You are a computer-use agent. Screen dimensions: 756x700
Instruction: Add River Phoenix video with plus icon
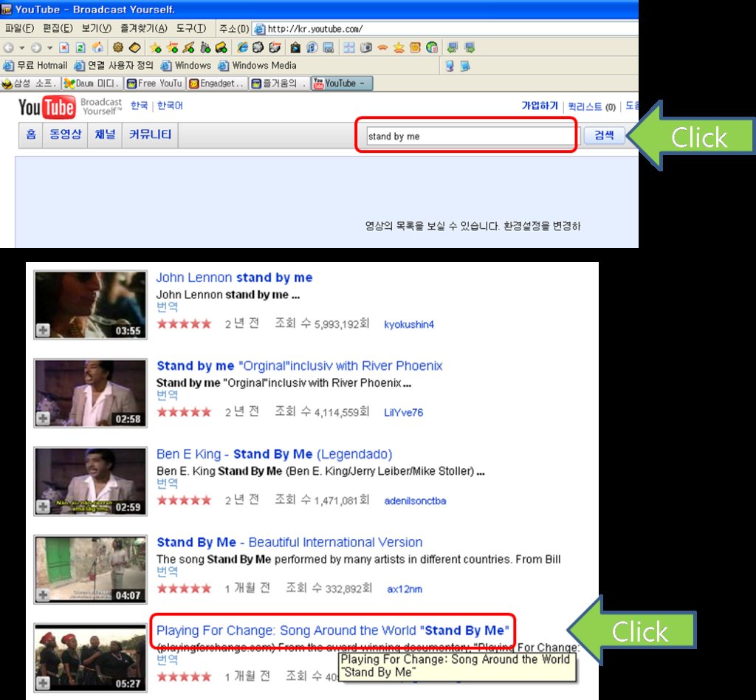point(43,419)
